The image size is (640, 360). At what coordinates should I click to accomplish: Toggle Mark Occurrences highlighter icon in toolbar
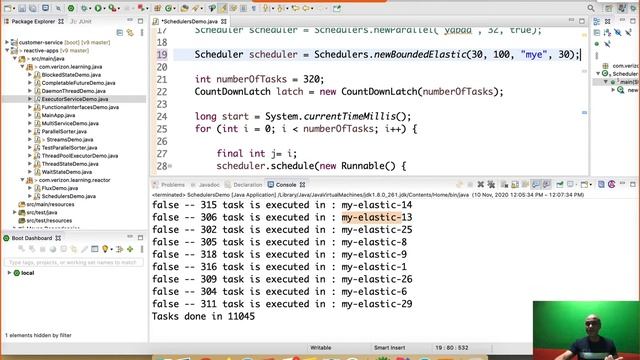coord(222,8)
